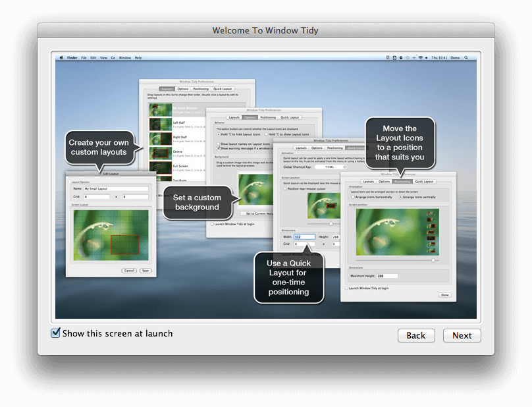Go Back to the previous welcome page

[x=416, y=335]
